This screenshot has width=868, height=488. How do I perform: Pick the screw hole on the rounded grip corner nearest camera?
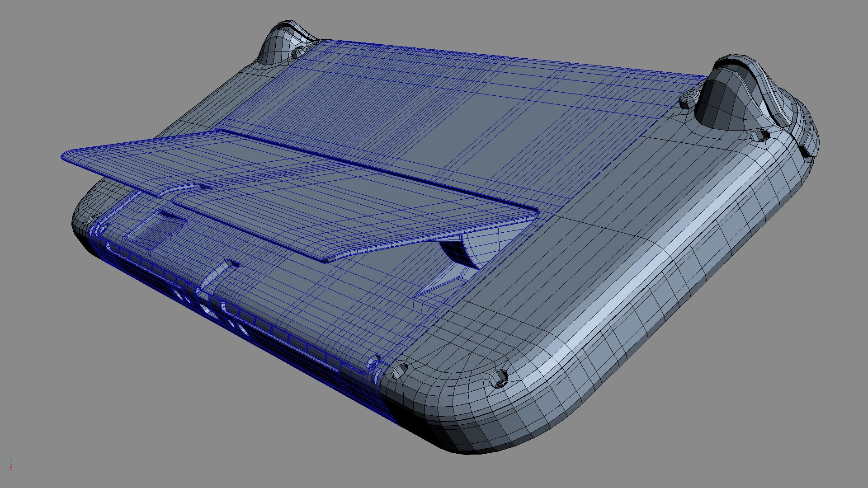(x=499, y=378)
